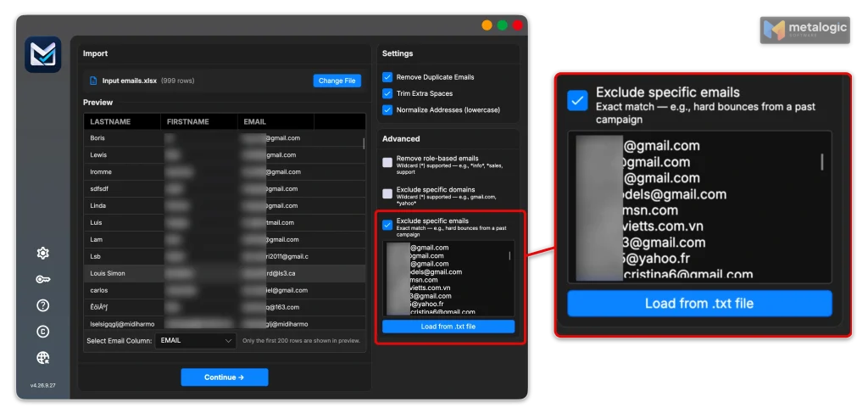This screenshot has height=419, width=868.
Task: Enable Remove role-based emails checkbox
Action: (387, 162)
